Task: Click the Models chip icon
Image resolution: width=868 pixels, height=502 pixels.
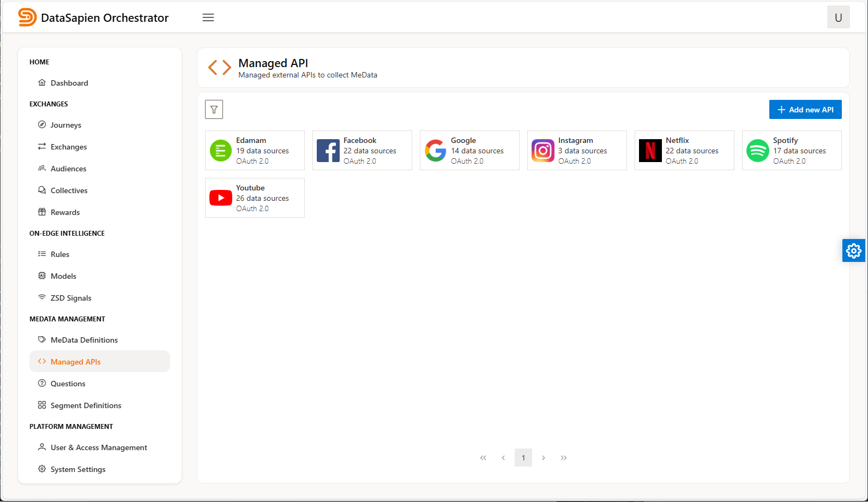Action: pyautogui.click(x=42, y=276)
